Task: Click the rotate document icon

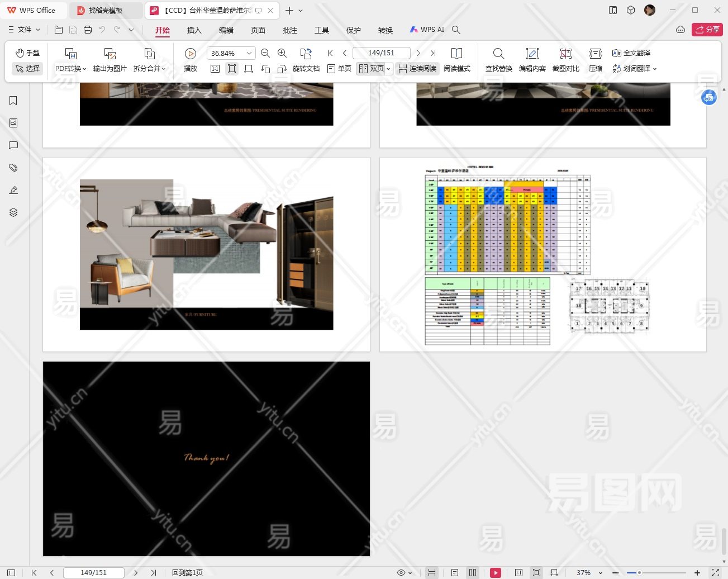Action: pos(306,54)
